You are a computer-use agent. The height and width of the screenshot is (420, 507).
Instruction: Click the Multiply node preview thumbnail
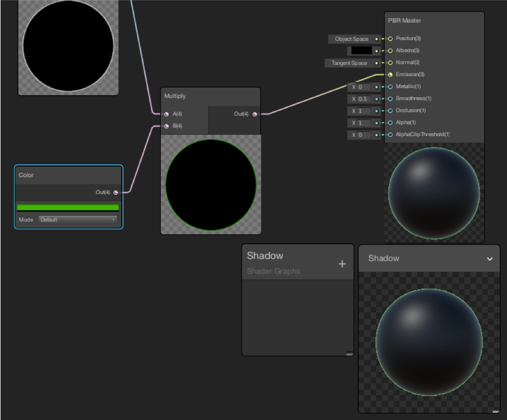click(x=210, y=184)
